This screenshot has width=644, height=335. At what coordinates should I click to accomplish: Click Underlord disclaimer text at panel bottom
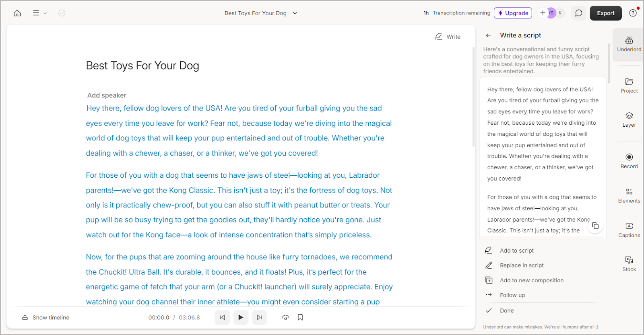tap(541, 327)
